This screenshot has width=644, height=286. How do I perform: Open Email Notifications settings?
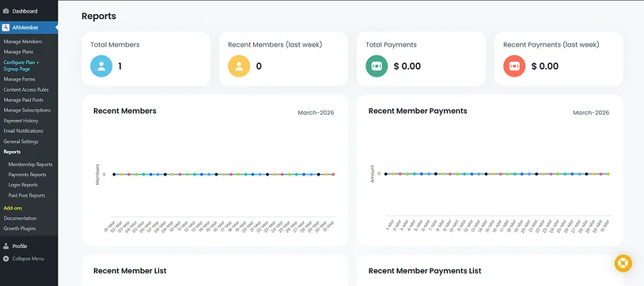(24, 131)
